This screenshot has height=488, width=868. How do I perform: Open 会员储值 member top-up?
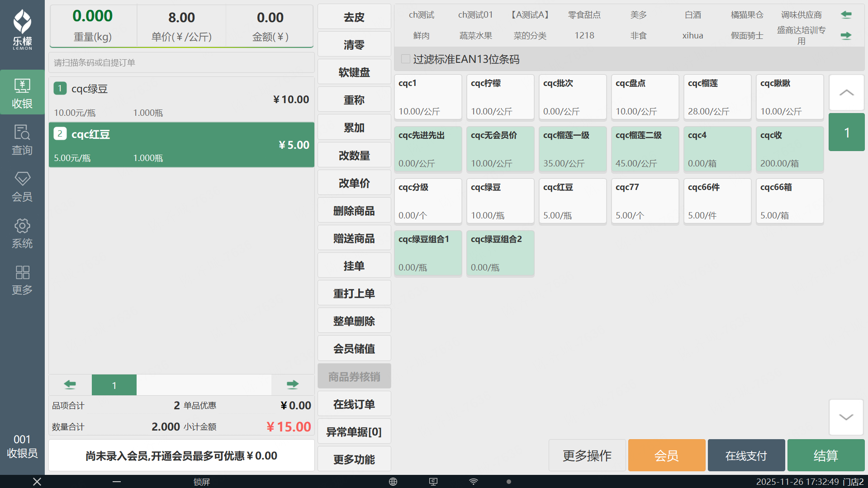(x=354, y=349)
